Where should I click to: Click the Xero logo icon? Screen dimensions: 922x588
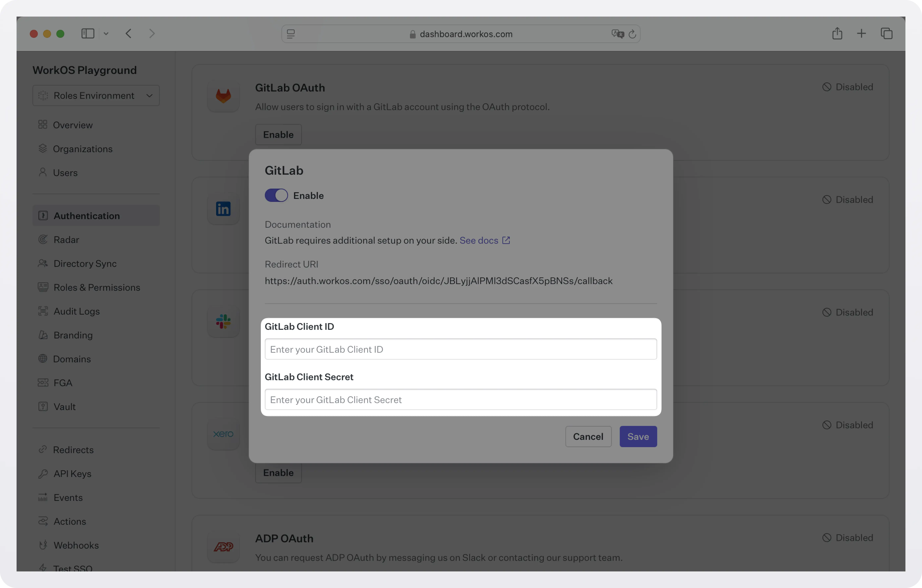(x=223, y=434)
